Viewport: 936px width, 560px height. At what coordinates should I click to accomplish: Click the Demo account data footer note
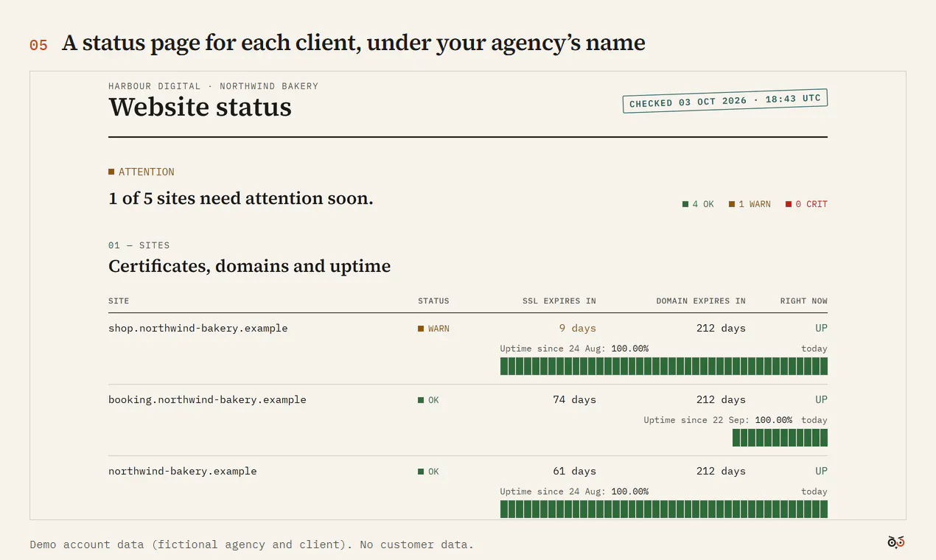[252, 545]
